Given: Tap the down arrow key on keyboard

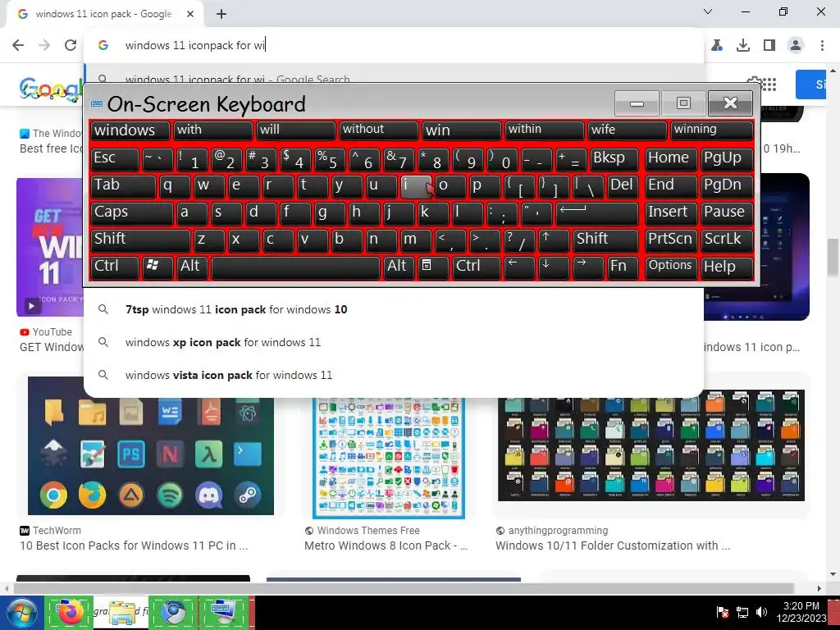Looking at the screenshot, I should [554, 267].
